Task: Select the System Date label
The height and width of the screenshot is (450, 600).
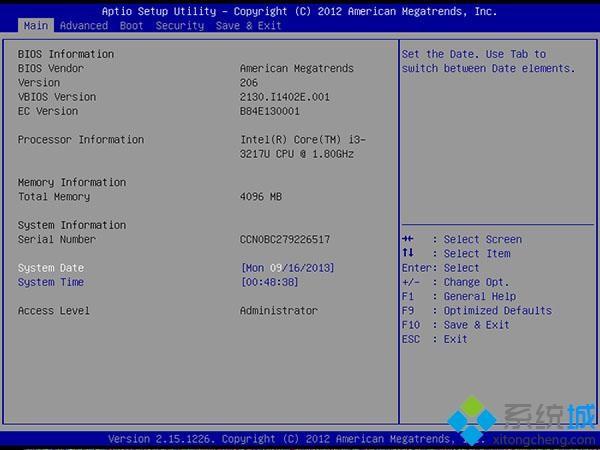Action: coord(51,268)
